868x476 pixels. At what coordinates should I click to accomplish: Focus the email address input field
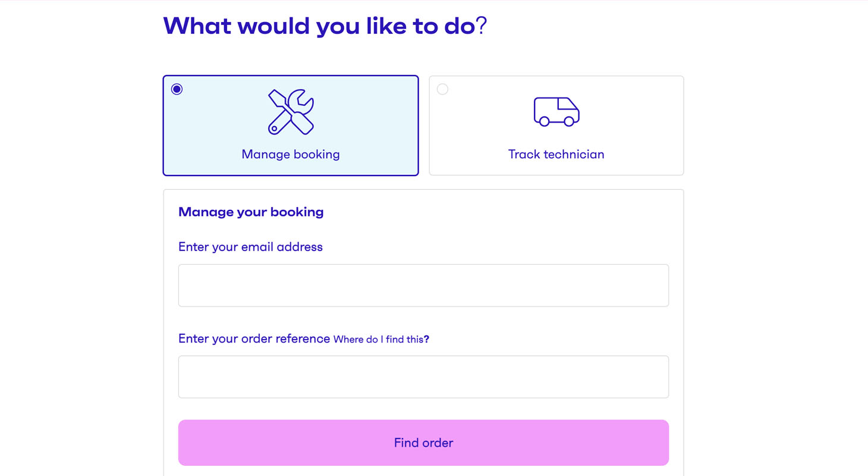(423, 286)
